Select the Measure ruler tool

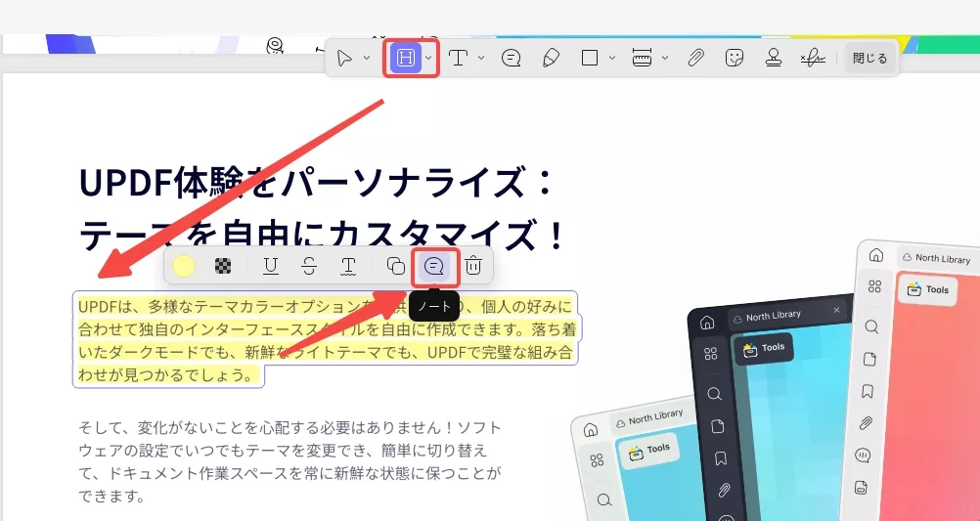click(642, 58)
